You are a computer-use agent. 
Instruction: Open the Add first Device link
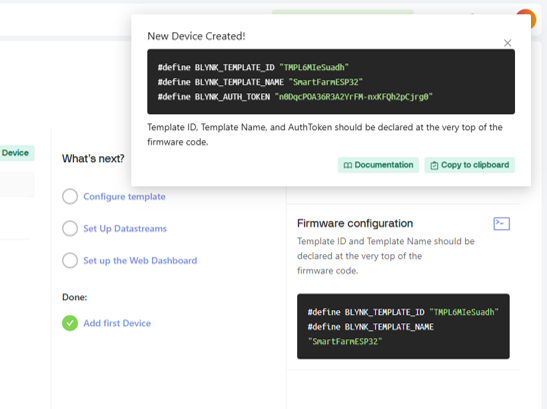117,323
